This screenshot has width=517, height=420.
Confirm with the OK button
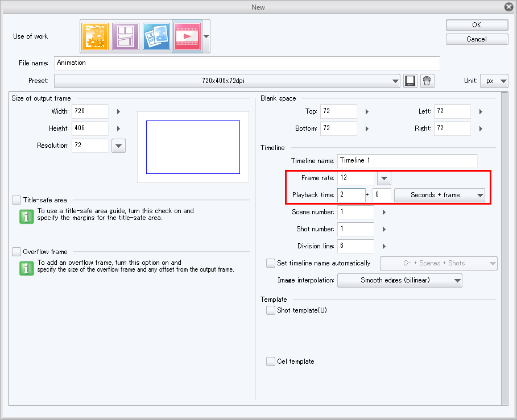[477, 25]
